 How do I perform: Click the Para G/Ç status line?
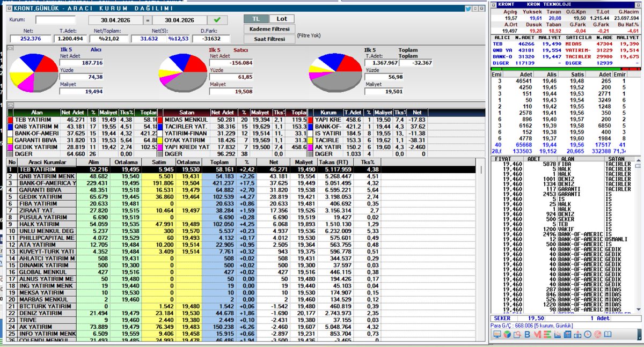click(532, 326)
